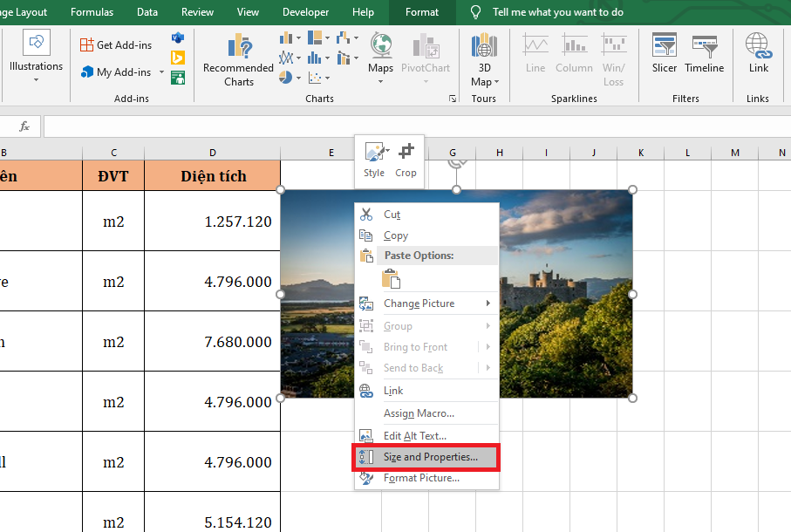Click the Recommended Charts icon

tap(238, 60)
